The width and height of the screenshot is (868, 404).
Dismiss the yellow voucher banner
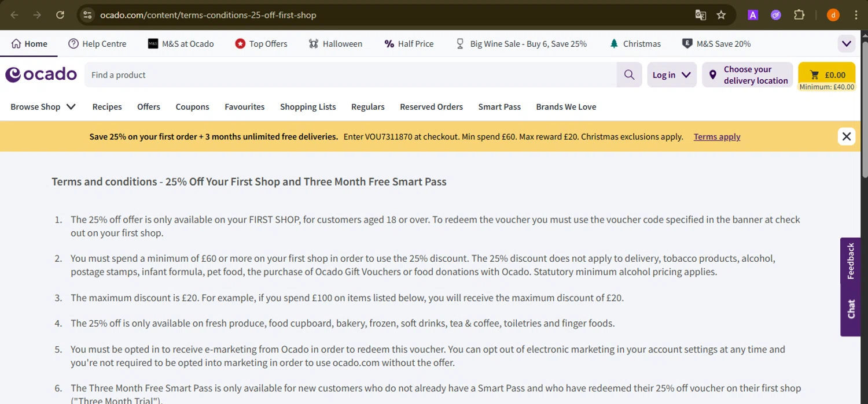click(x=846, y=136)
